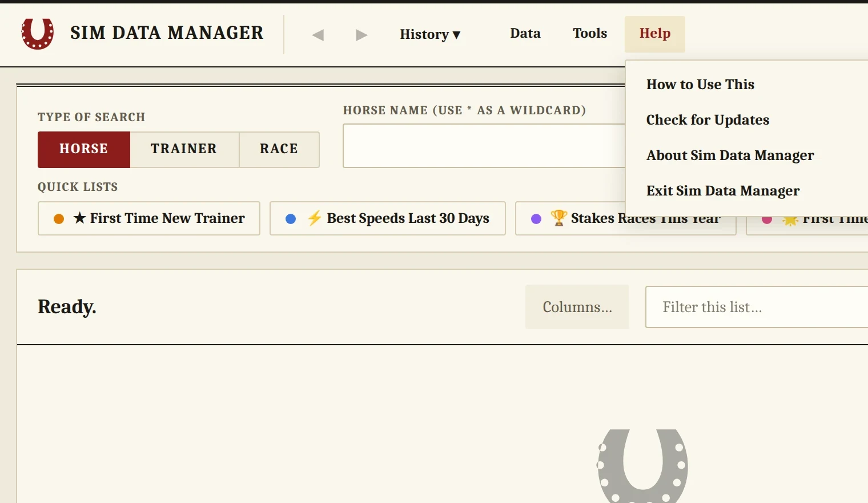The image size is (868, 503).
Task: Open the Tools menu
Action: point(590,33)
